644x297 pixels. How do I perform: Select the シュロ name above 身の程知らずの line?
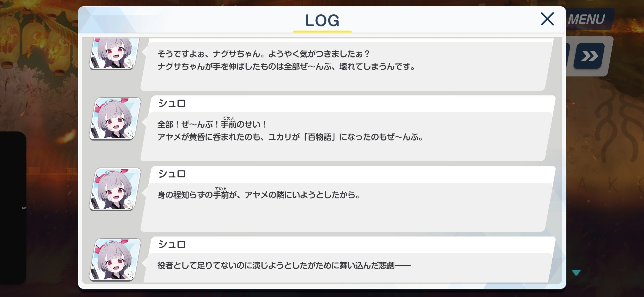click(172, 174)
